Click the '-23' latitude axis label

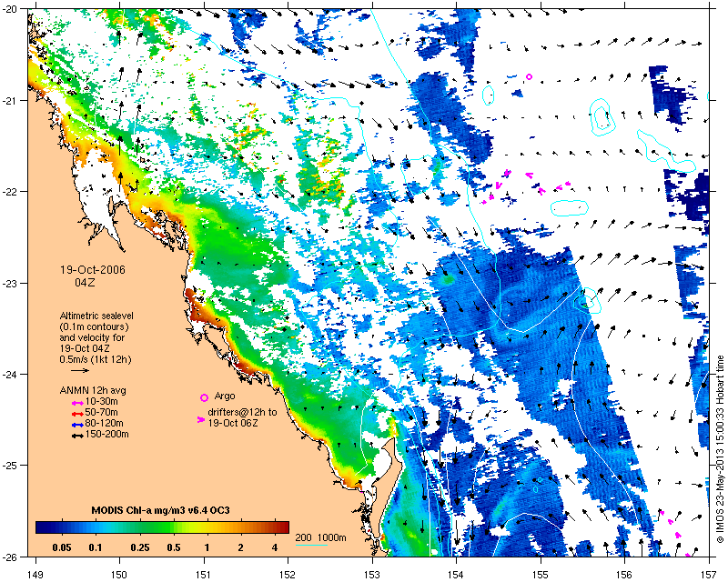click(x=11, y=283)
